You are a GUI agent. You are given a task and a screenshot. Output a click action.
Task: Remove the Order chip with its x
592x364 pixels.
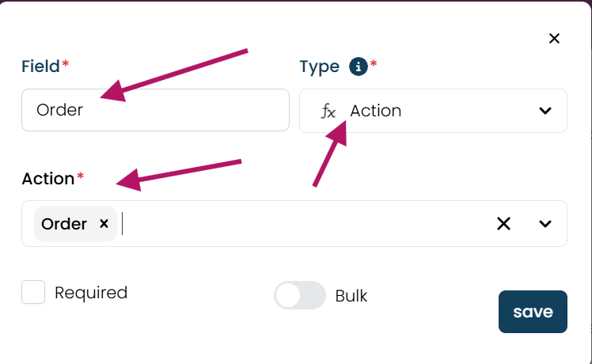[104, 223]
